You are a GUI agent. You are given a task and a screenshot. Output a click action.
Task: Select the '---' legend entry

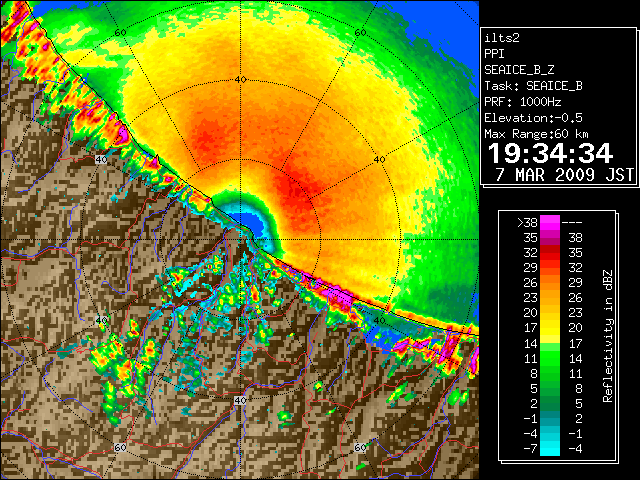(x=572, y=223)
